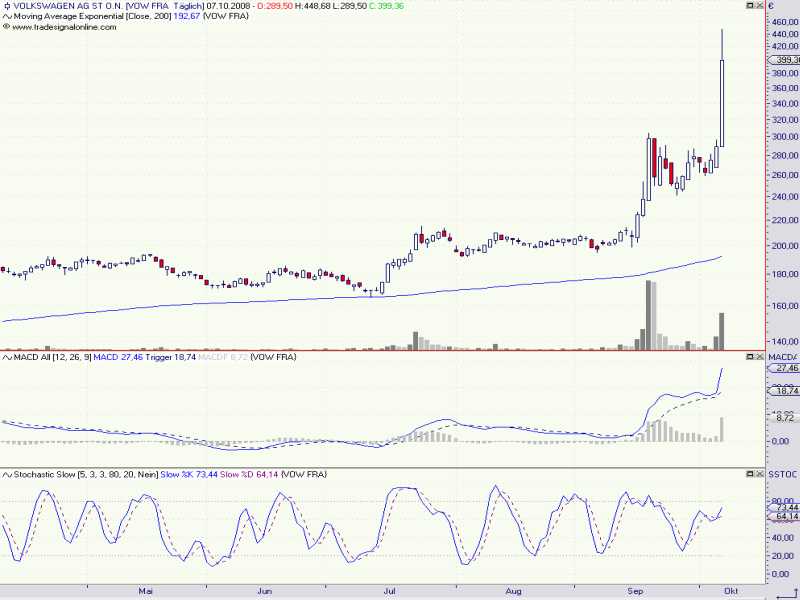Open the www.tradesignalonline.com link
This screenshot has height=600, width=800.
pyautogui.click(x=64, y=27)
